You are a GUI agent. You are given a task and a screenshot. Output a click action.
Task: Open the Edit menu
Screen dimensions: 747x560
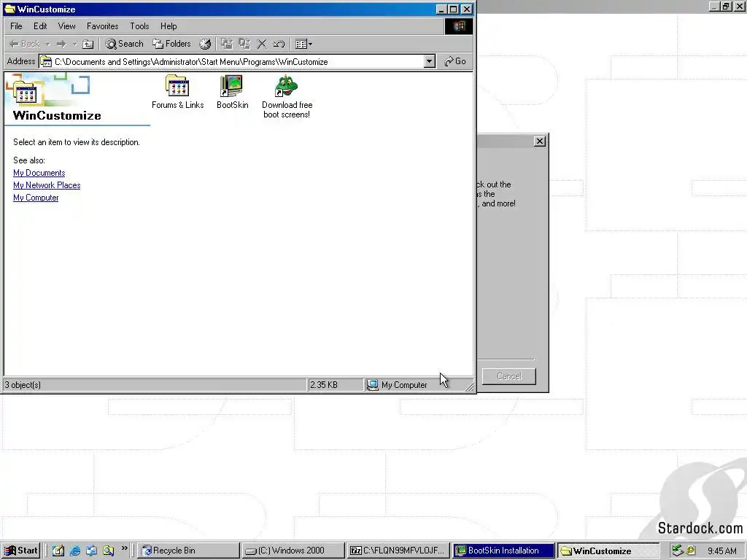click(40, 26)
